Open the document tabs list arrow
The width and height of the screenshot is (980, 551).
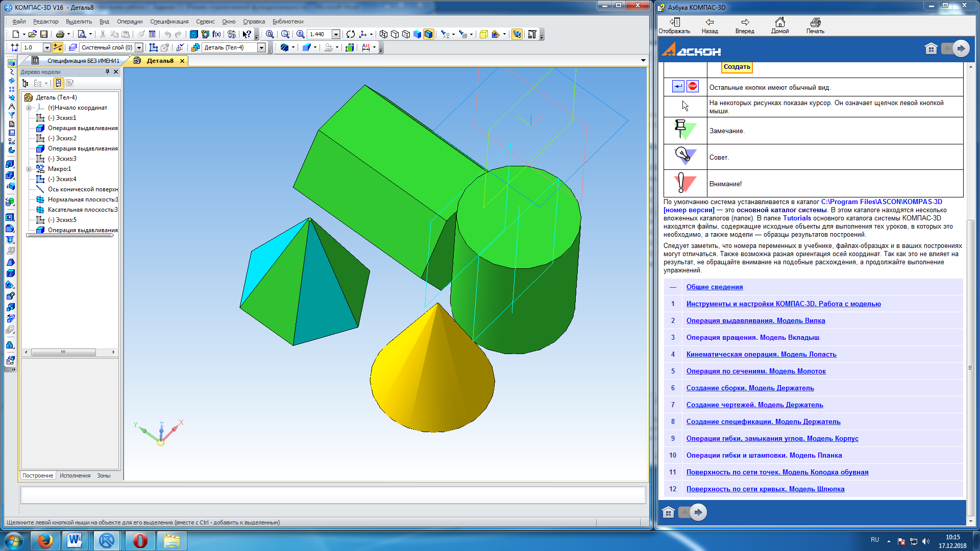[x=643, y=61]
